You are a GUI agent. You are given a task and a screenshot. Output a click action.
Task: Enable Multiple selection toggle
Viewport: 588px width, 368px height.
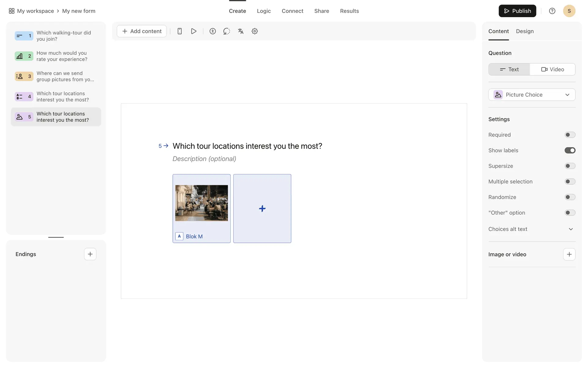coord(570,182)
